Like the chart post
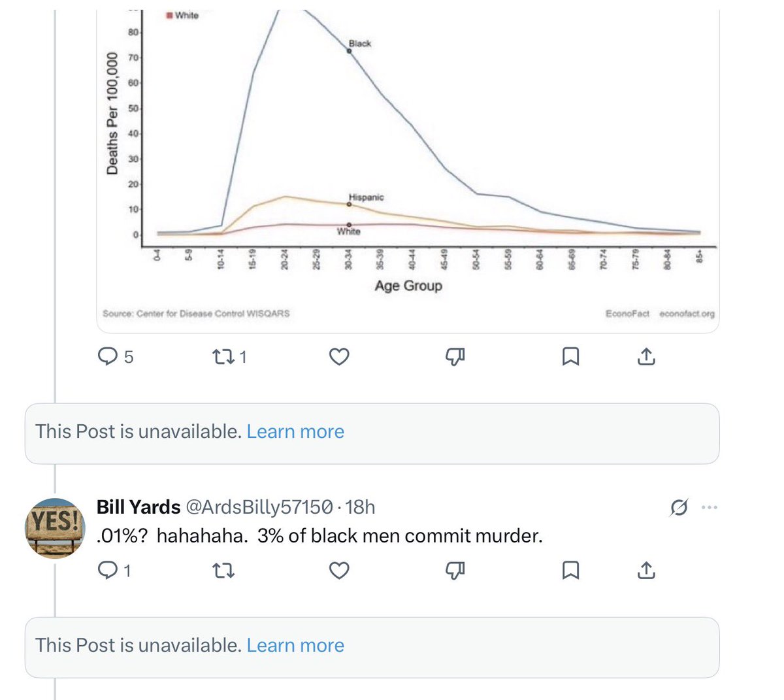The height and width of the screenshot is (700, 784). [x=338, y=357]
